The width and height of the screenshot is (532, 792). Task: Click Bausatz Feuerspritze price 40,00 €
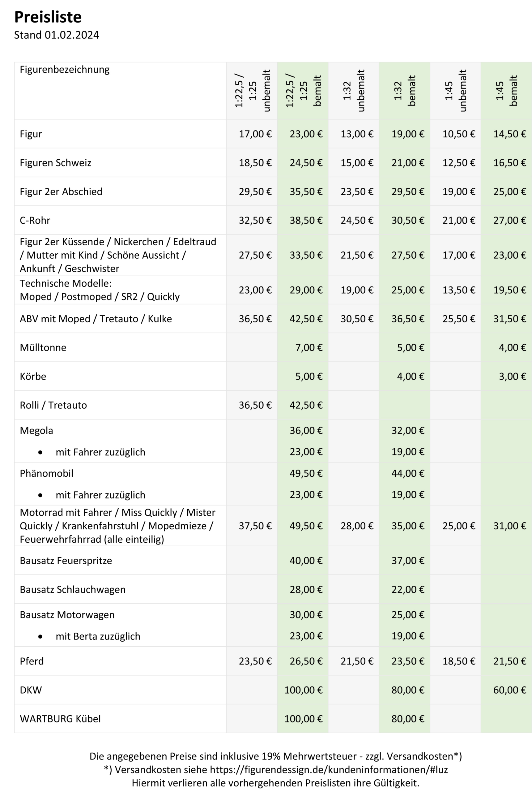pos(306,561)
